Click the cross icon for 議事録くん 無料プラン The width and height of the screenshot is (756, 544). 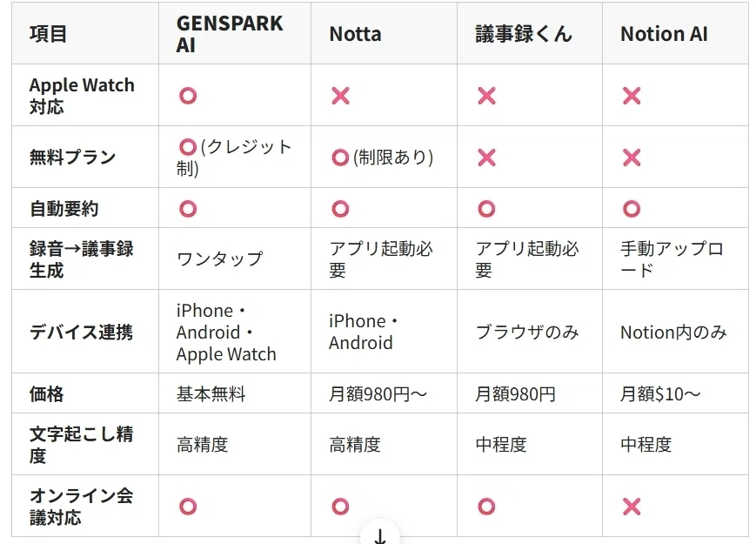486,158
